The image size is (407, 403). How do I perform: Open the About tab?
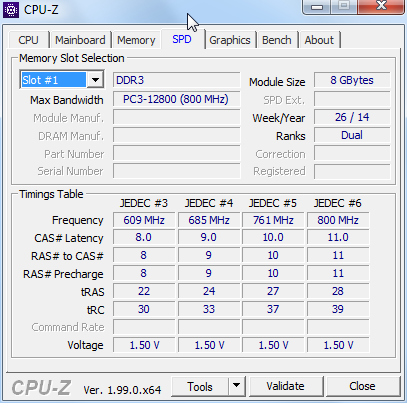pyautogui.click(x=319, y=40)
